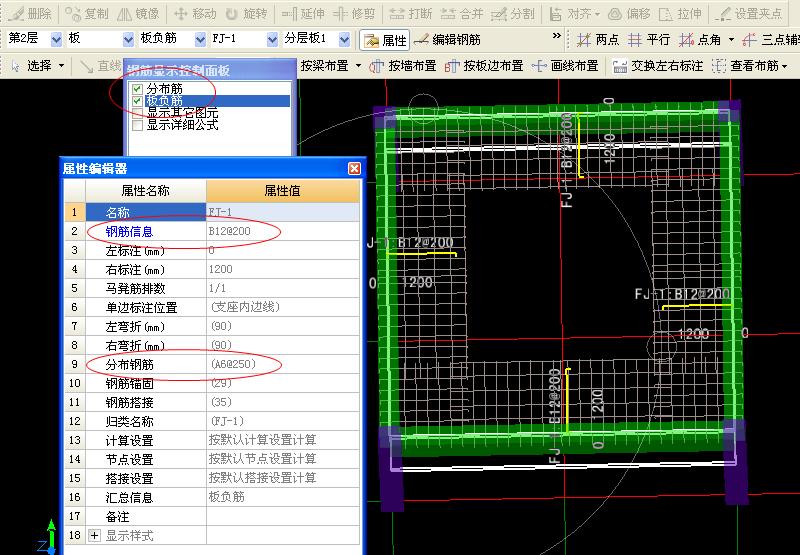The height and width of the screenshot is (555, 800).
Task: Use the 拉伸 stretch tool
Action: coord(680,13)
